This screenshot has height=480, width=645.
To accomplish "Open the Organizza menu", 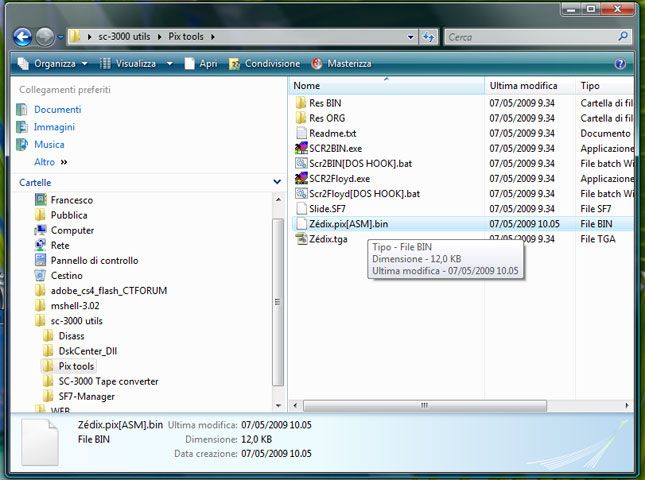I will [x=53, y=64].
